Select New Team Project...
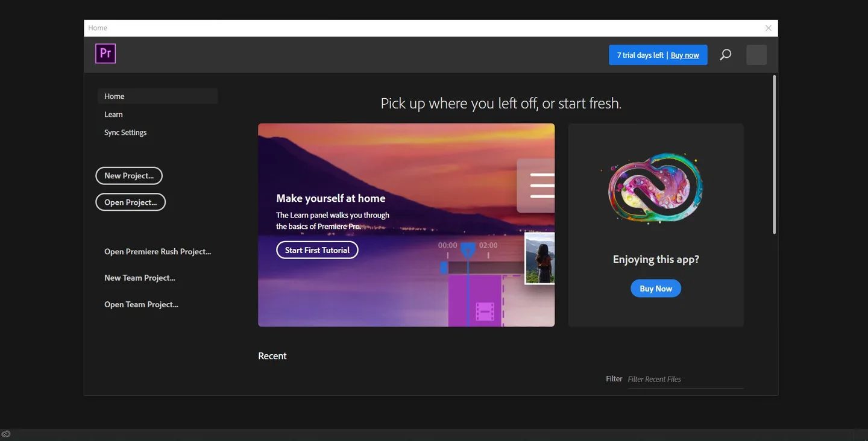This screenshot has width=868, height=441. tap(139, 278)
